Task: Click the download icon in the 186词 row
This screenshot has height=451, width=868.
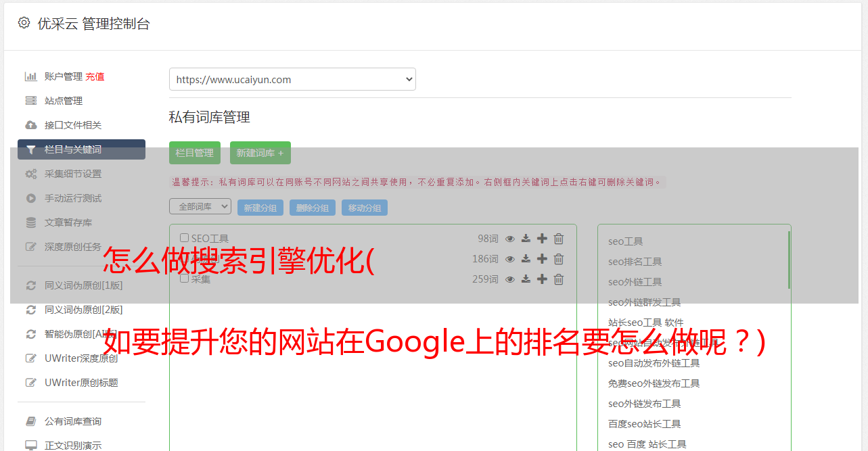Action: (x=526, y=259)
